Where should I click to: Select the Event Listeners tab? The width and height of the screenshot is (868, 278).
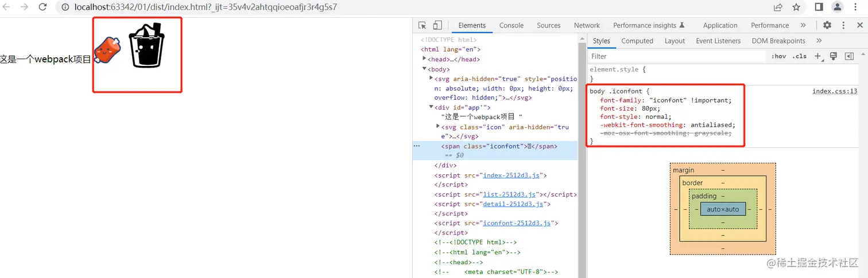click(718, 41)
